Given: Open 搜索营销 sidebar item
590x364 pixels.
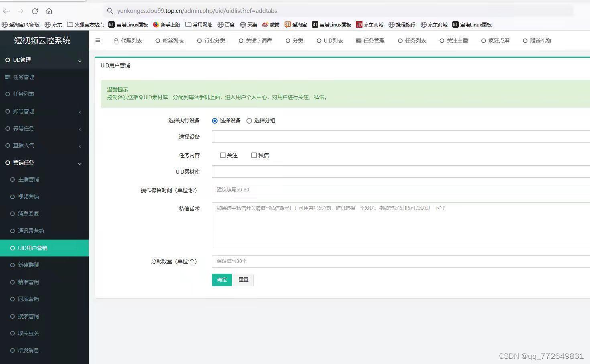Looking at the screenshot, I should point(44,316).
